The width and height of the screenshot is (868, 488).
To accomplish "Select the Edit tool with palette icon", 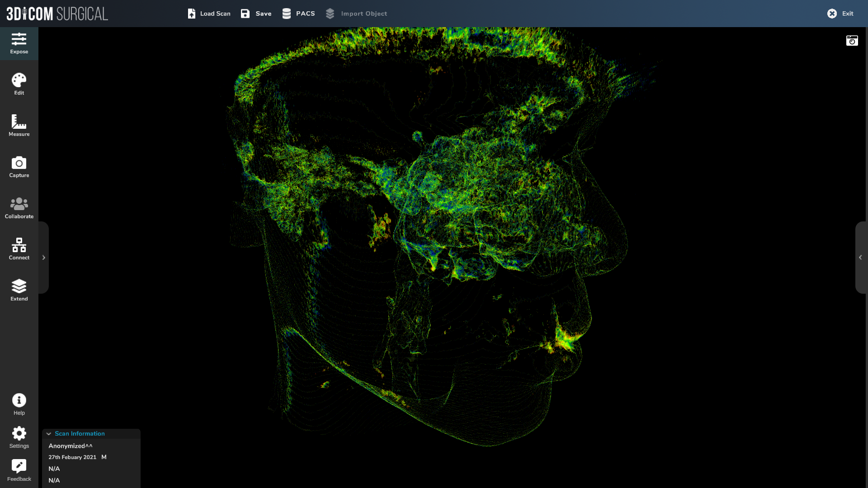I will [19, 84].
